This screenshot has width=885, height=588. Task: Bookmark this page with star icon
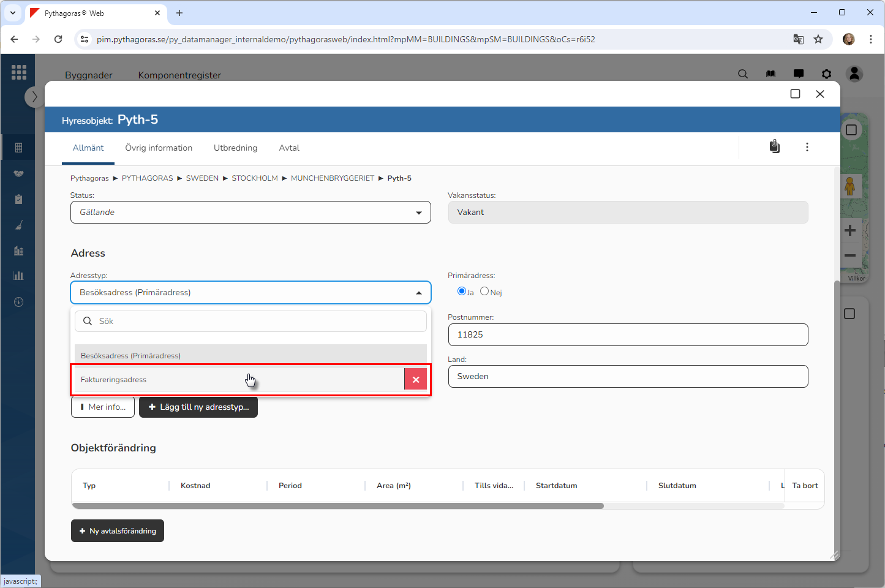click(x=818, y=39)
